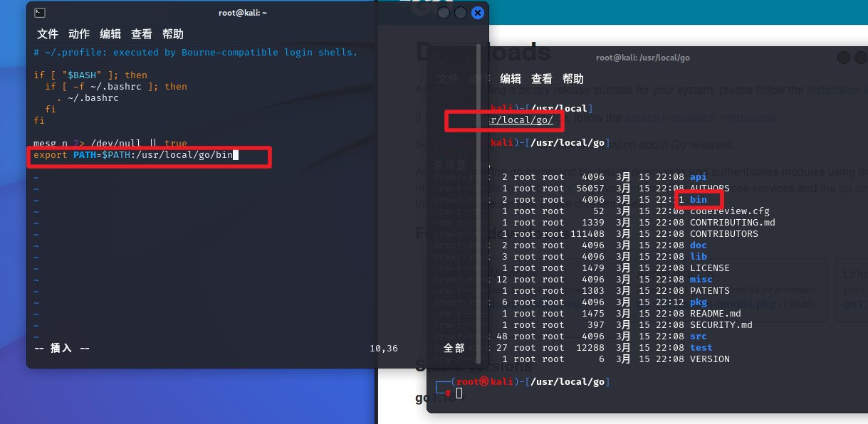Viewport: 868px width, 424px height.
Task: Click the line 'mesg n 2> /dev/null || true'
Action: click(110, 143)
